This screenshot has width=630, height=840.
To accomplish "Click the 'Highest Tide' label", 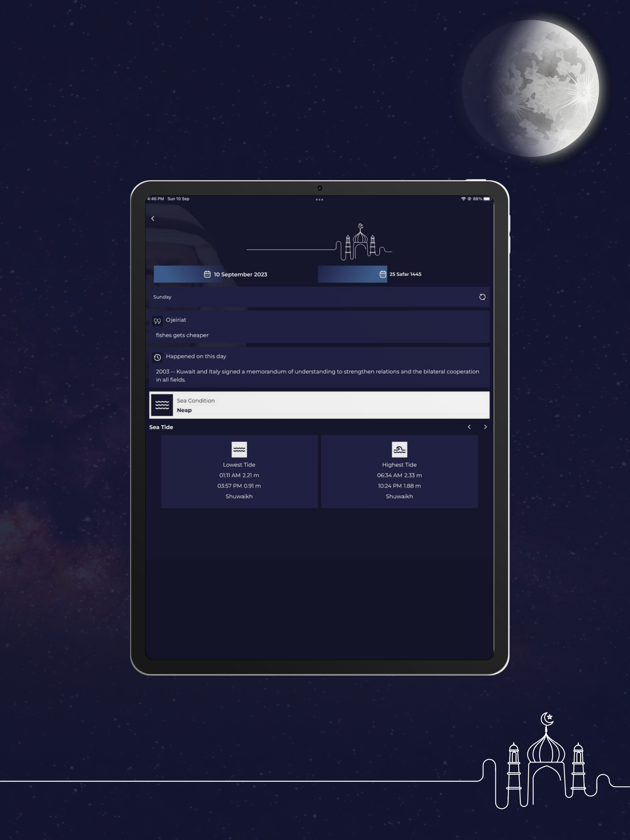I will (x=399, y=465).
